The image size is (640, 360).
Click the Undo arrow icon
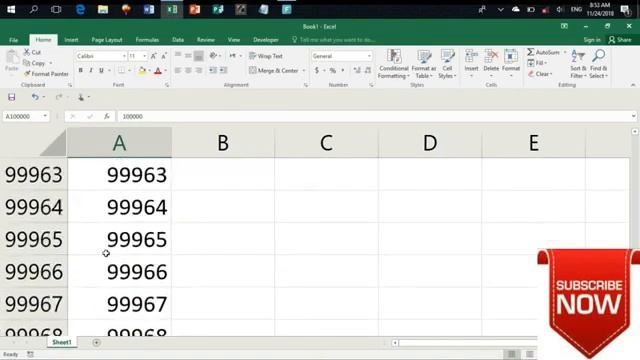point(35,97)
